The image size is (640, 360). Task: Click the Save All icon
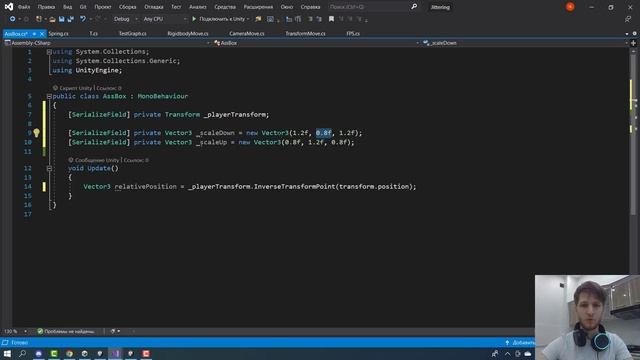tap(71, 19)
